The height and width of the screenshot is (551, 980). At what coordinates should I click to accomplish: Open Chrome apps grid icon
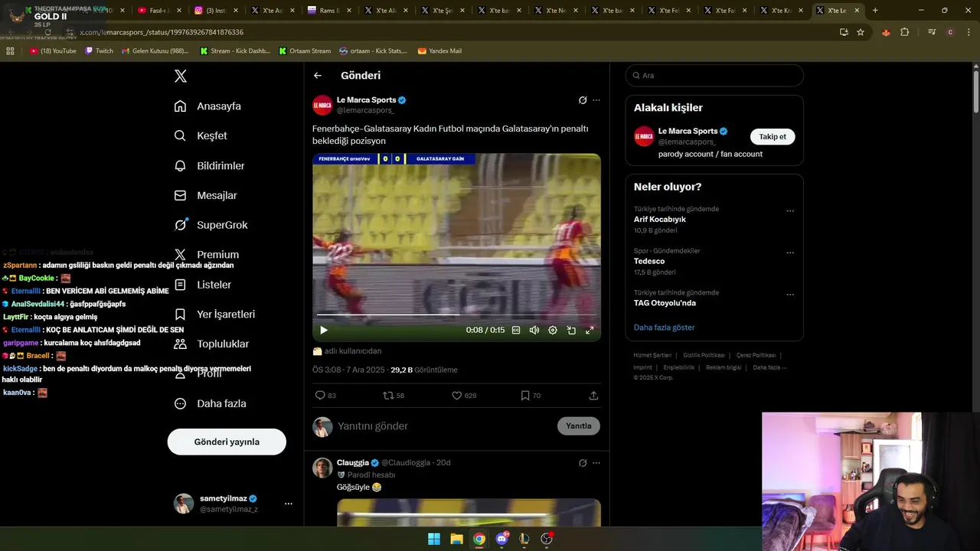tap(10, 51)
